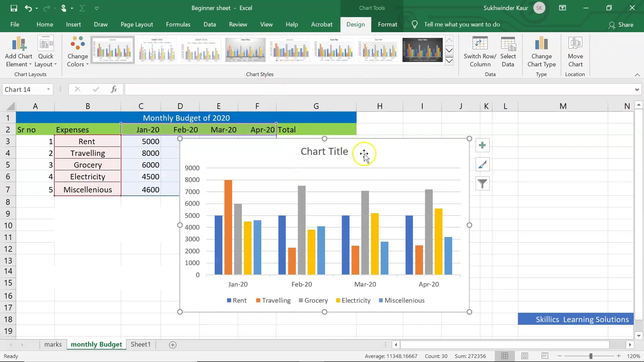Expand the Chart Styles gallery with More arrow

click(x=449, y=61)
